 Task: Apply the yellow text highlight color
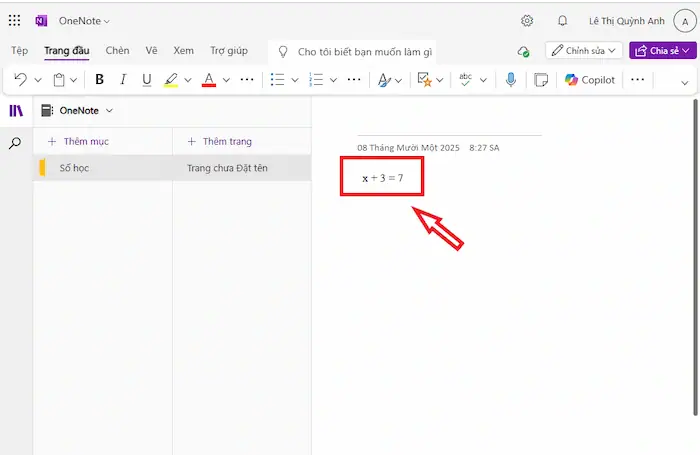coord(171,80)
